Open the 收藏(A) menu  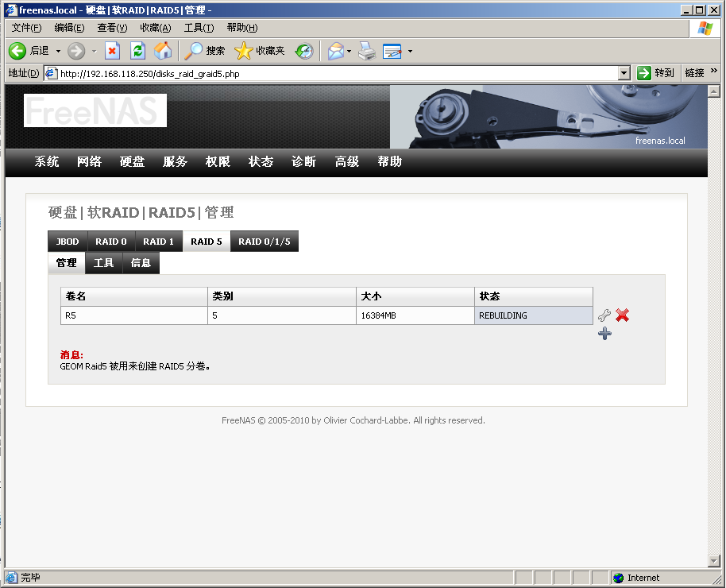(x=156, y=28)
